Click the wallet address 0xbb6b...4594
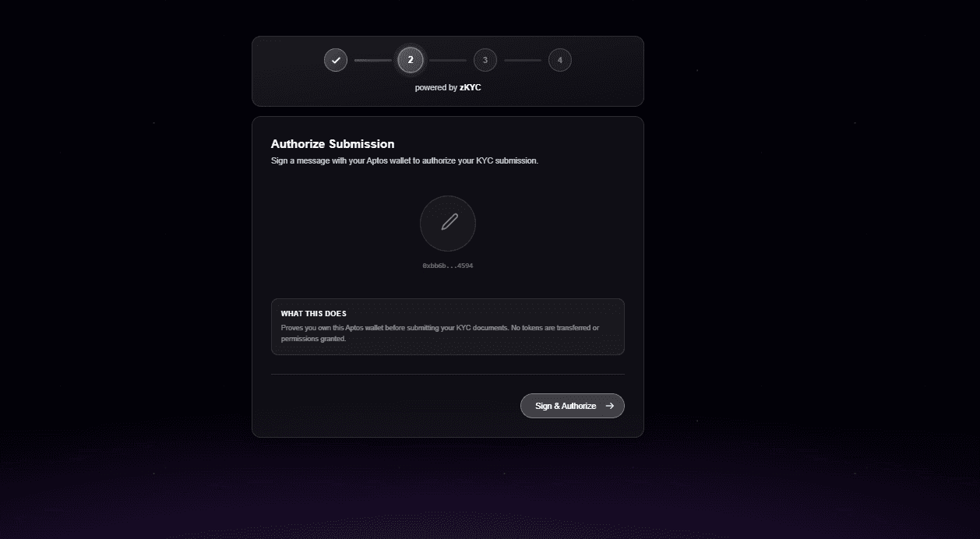The image size is (980, 539). coord(448,266)
